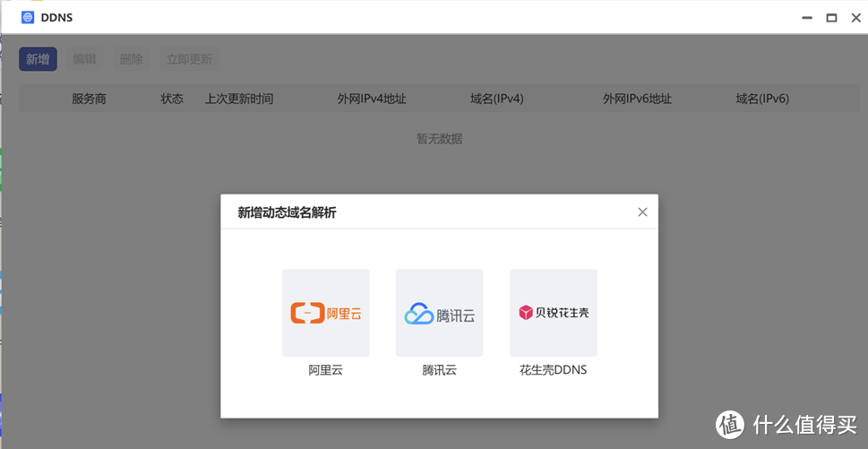Screen dimensions: 868x449
Task: Close the DDNS window
Action: (855, 18)
